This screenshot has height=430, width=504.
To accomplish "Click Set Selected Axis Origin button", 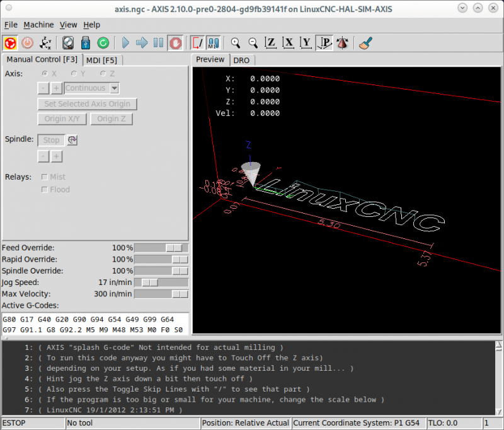I will (x=87, y=104).
